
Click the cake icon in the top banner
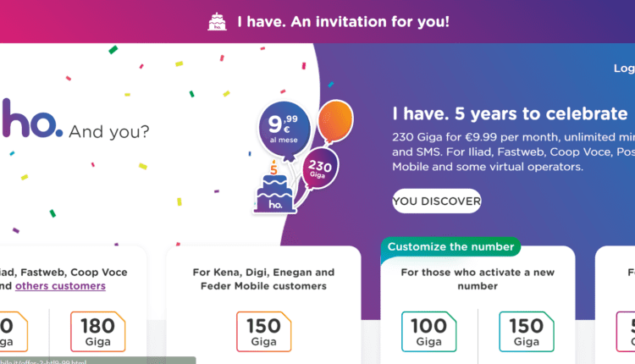218,22
